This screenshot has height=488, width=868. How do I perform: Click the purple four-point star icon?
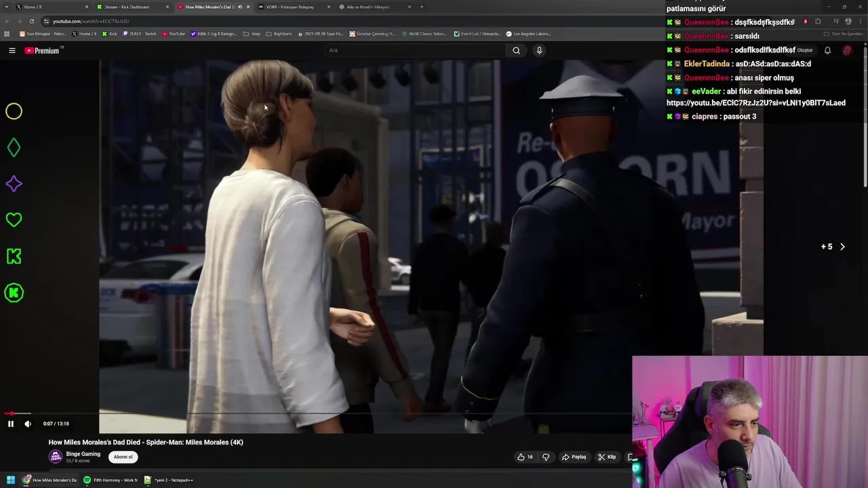[x=14, y=184]
